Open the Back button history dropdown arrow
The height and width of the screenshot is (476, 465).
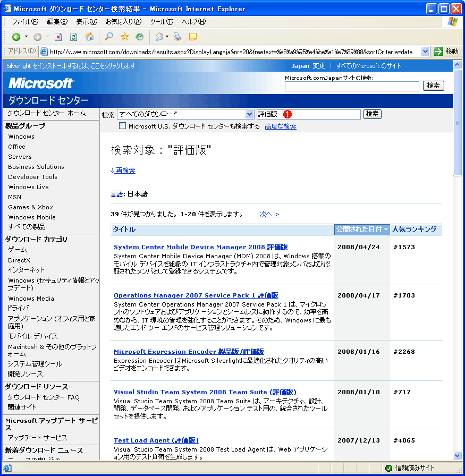click(x=26, y=37)
